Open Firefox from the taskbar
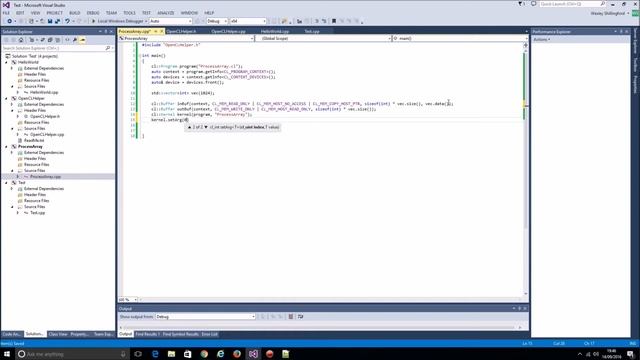This screenshot has width=640, height=360. 237,354
